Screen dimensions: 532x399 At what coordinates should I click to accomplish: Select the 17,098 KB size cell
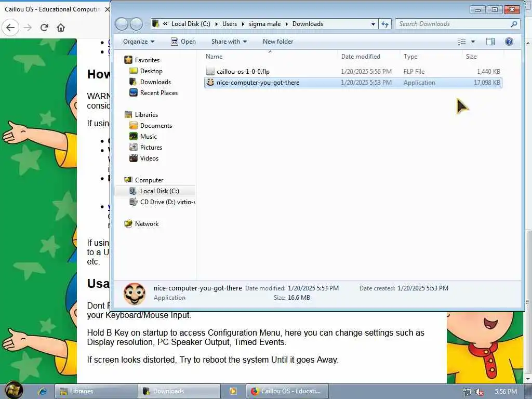tap(486, 83)
